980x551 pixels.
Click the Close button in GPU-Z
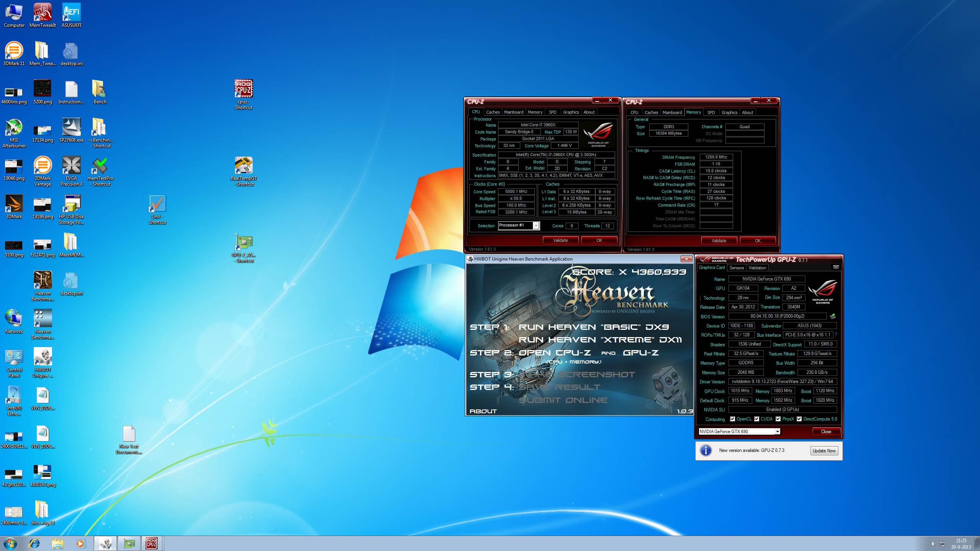click(x=826, y=432)
